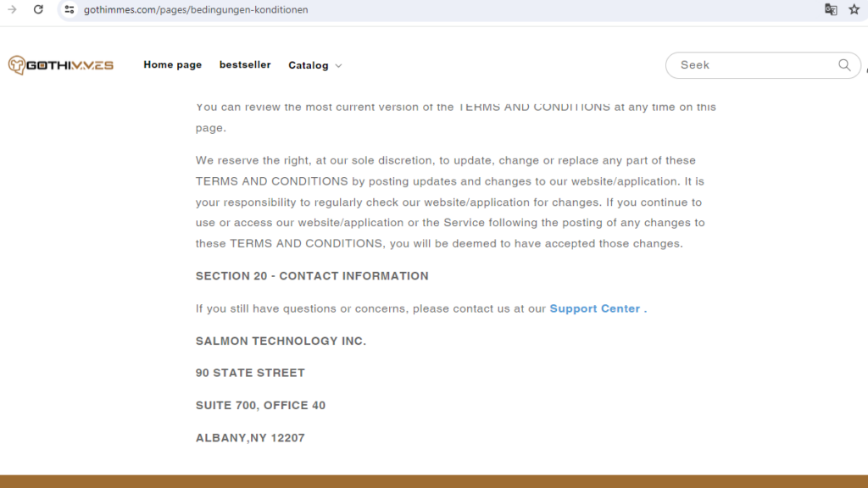This screenshot has width=868, height=488.
Task: Open site controls from the address bar badge
Action: 68,10
